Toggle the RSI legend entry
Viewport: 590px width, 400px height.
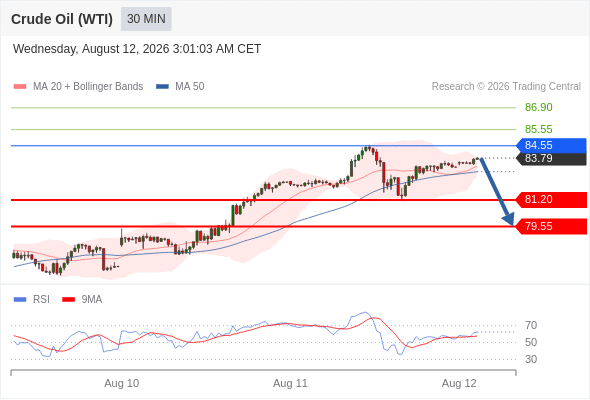(32, 300)
